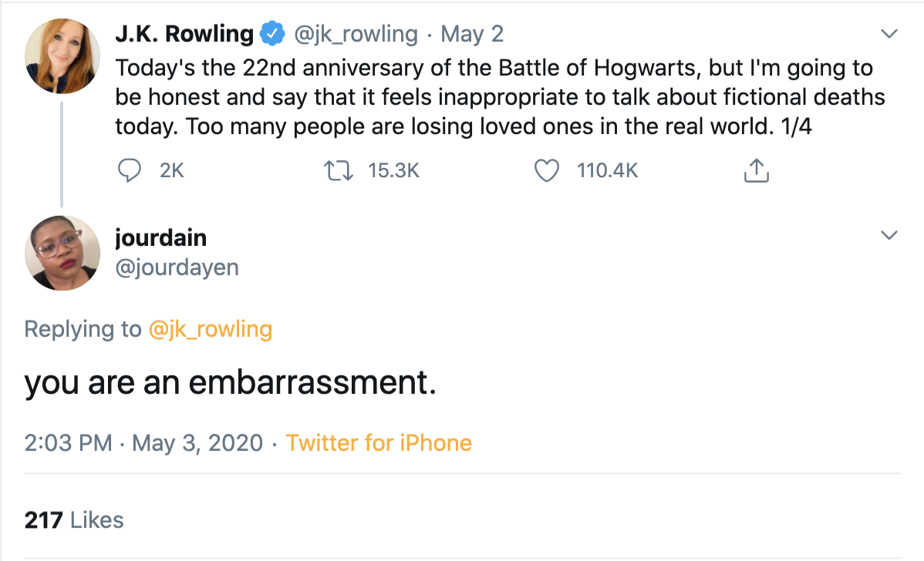Image resolution: width=924 pixels, height=561 pixels.
Task: Open jourdain's profile avatar
Action: (x=62, y=253)
